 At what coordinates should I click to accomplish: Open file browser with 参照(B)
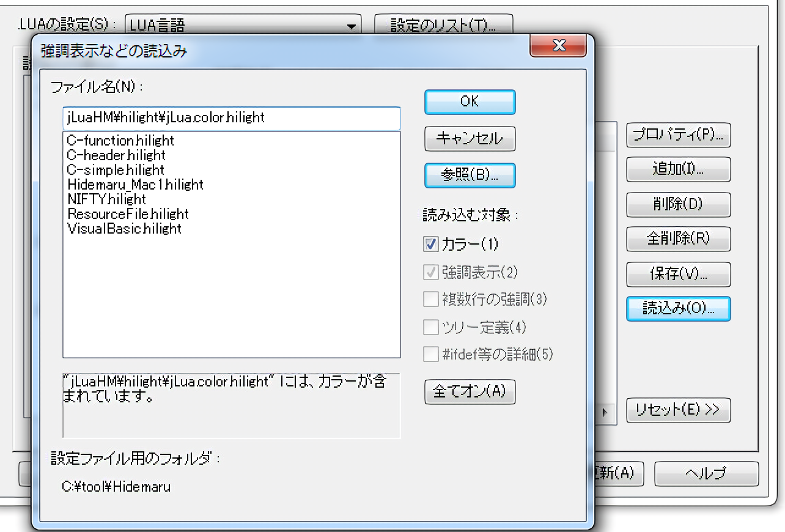click(x=470, y=175)
